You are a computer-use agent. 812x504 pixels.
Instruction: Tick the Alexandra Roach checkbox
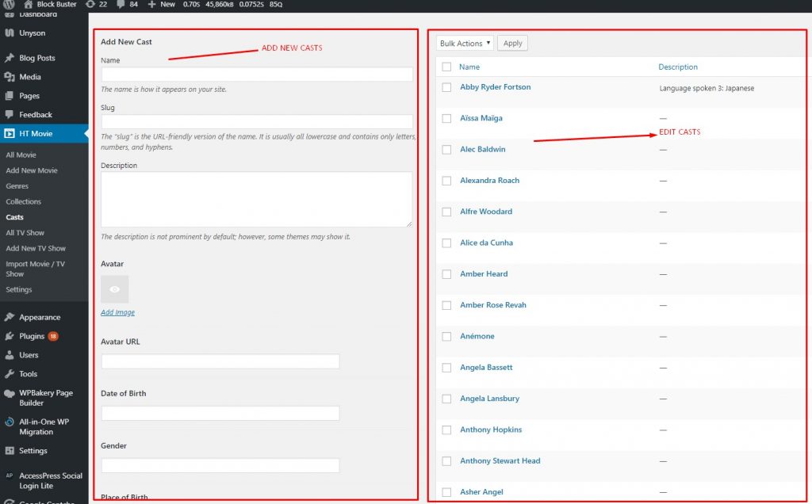pyautogui.click(x=446, y=181)
